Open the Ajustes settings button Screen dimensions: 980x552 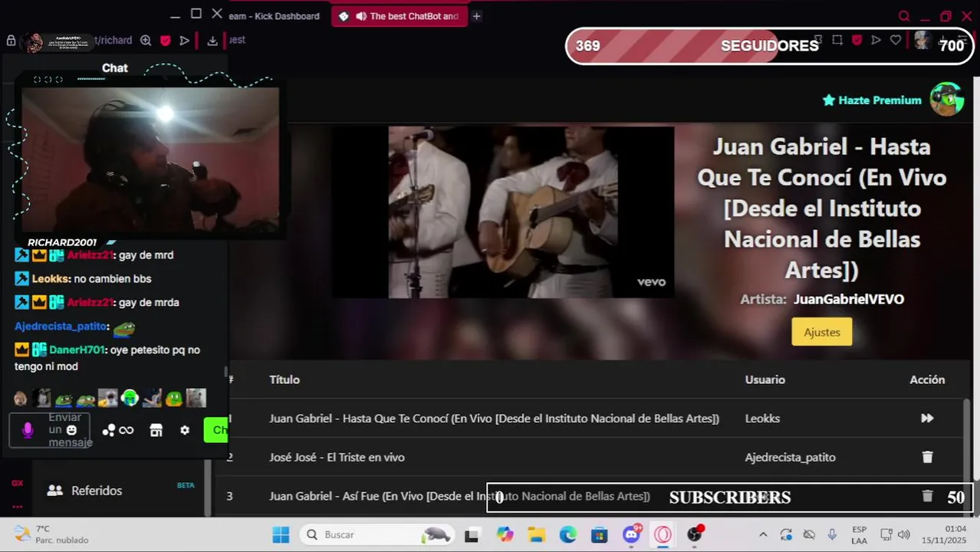(822, 332)
